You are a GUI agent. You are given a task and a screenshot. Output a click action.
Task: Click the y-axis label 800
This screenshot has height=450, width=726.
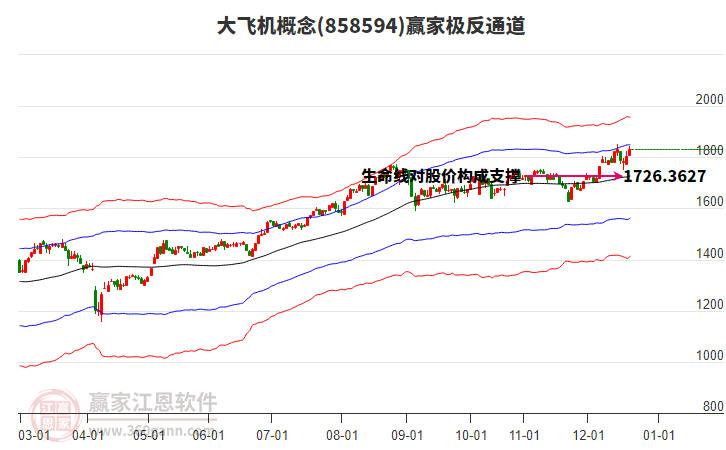coord(713,406)
